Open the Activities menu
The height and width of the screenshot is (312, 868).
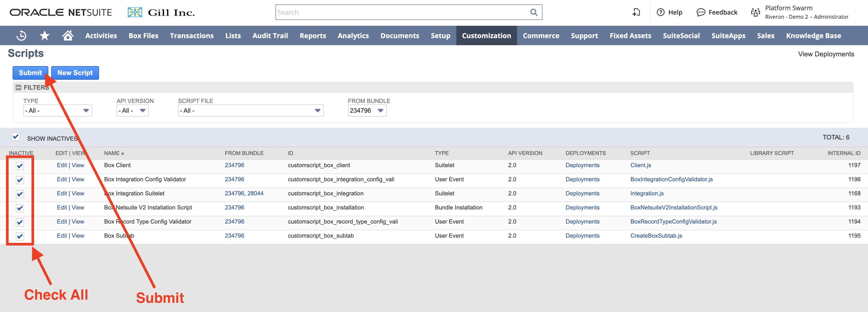pos(101,36)
